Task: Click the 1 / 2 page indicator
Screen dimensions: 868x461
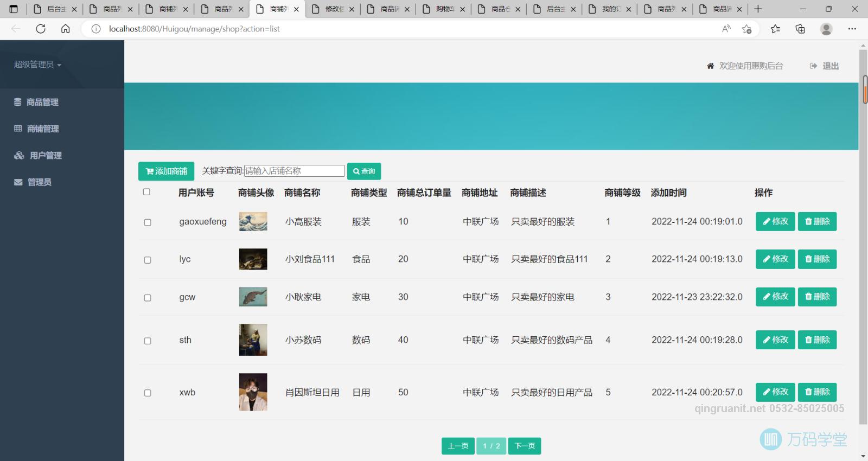Action: [492, 446]
